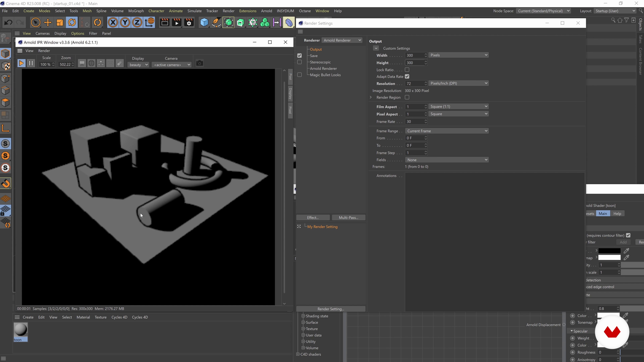Disable the Adapt Data Rate checkbox
The width and height of the screenshot is (644, 362).
coord(407,76)
